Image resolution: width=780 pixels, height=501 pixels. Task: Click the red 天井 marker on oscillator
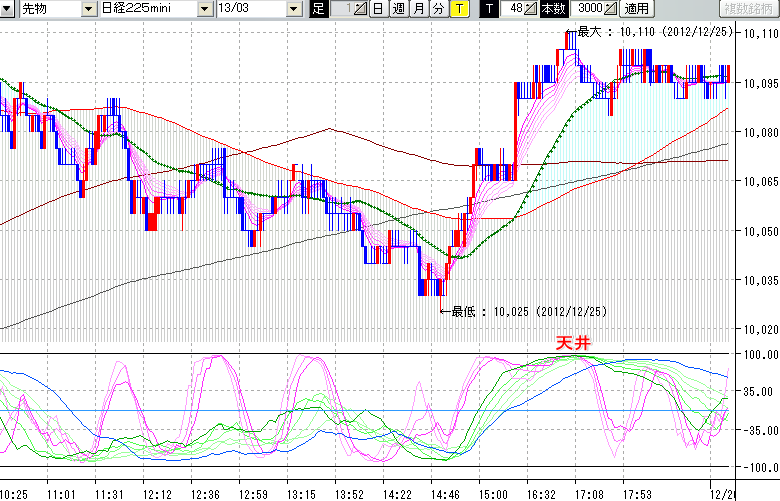tap(573, 343)
